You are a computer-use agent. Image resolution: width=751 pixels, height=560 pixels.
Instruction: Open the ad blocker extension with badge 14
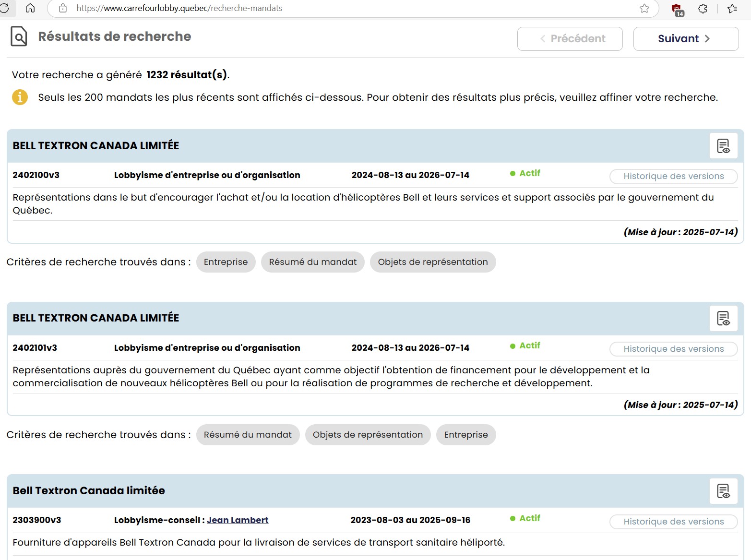point(677,9)
